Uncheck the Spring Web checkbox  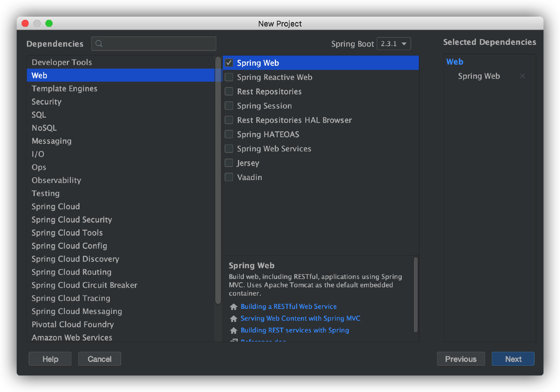pyautogui.click(x=229, y=63)
